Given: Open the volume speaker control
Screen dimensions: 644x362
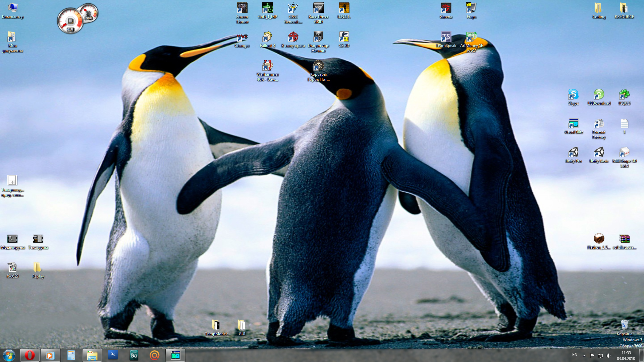Looking at the screenshot, I should coord(609,355).
